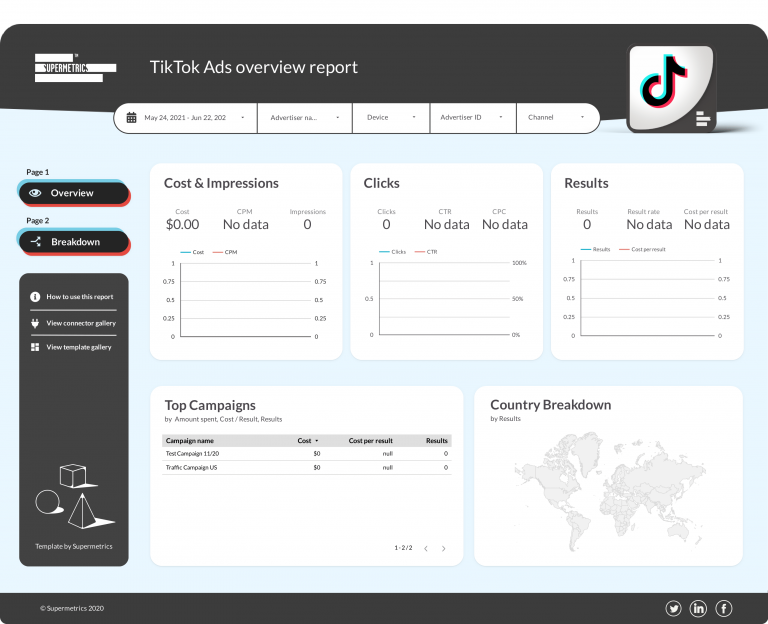
Task: Click the © Supermetrics 2020 footer text
Action: tap(72, 608)
